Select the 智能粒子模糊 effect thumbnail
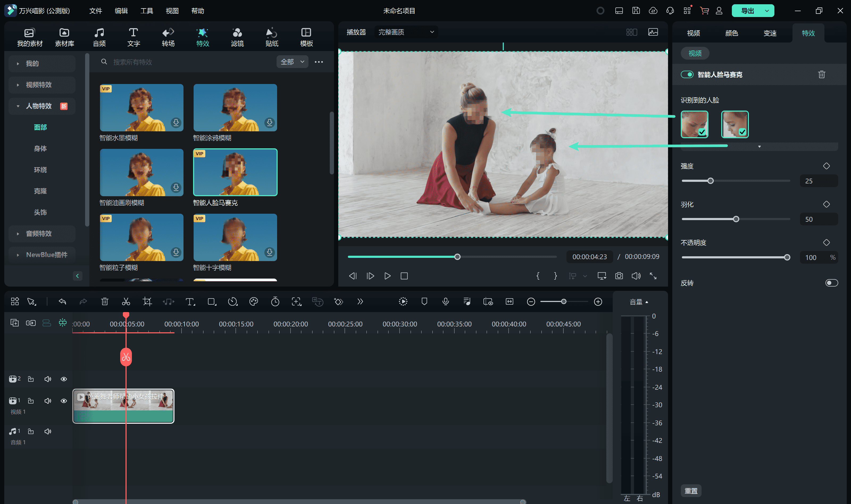The image size is (851, 504). coord(141,237)
